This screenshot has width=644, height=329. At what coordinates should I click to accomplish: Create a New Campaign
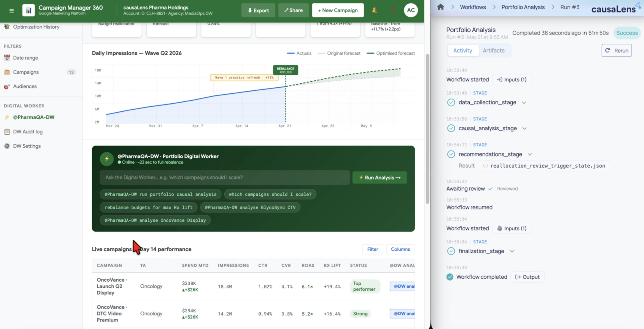coord(338,10)
